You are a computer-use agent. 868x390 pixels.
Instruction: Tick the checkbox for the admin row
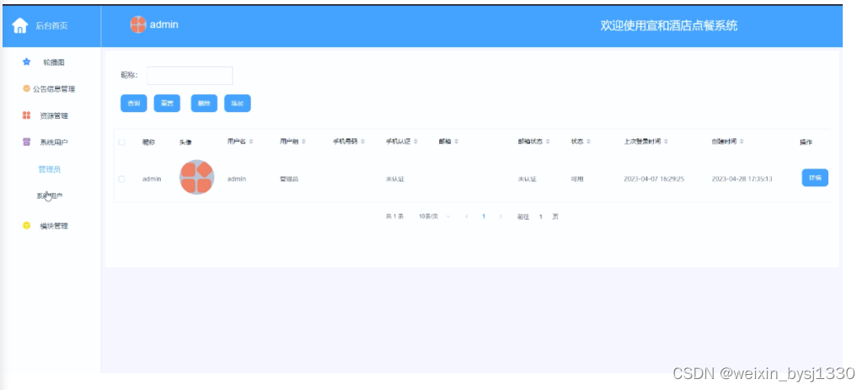click(122, 179)
